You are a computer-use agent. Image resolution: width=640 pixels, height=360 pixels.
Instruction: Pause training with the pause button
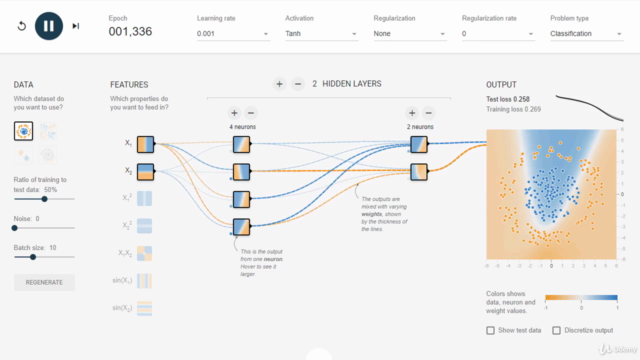(49, 26)
